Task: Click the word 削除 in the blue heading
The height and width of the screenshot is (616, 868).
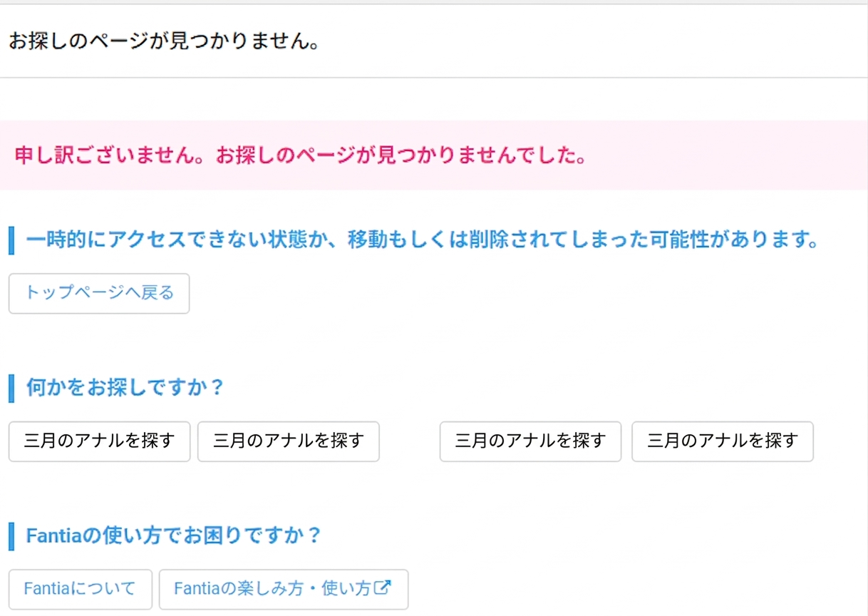Action: (487, 240)
